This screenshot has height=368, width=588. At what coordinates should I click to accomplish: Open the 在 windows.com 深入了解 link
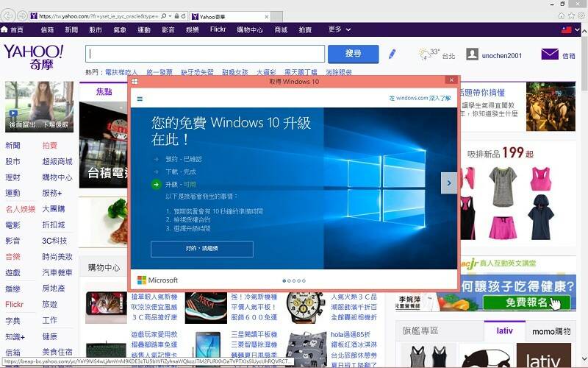420,98
